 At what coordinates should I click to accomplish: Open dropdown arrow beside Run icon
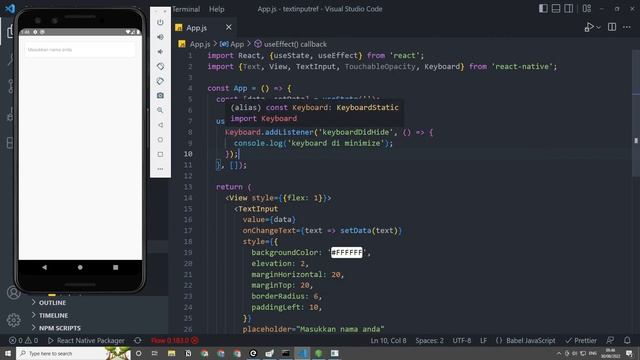click(x=598, y=27)
